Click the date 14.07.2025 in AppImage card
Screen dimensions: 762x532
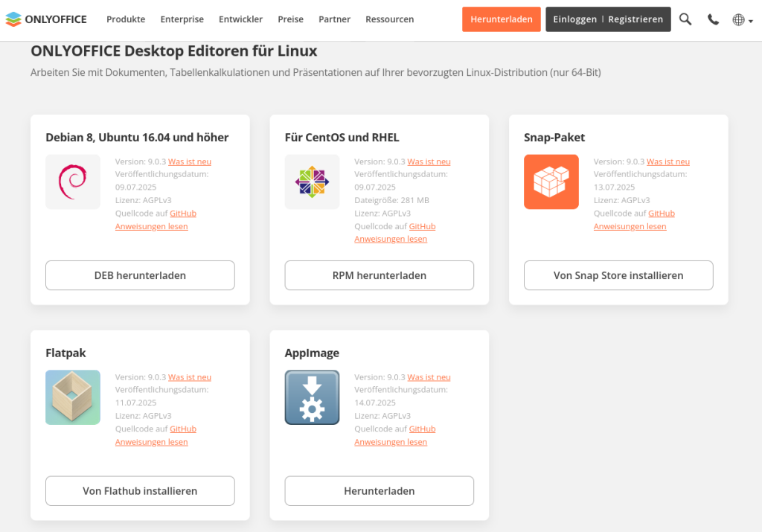click(375, 403)
